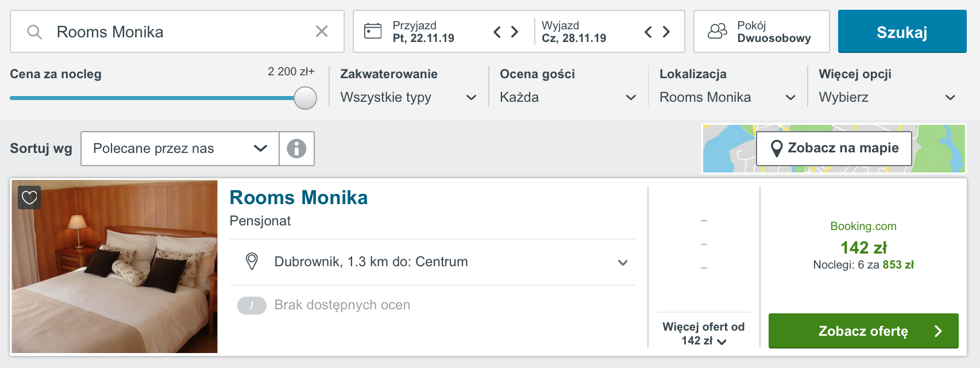The height and width of the screenshot is (368, 980).
Task: Clear the Rooms Monika search text
Action: pos(322,31)
